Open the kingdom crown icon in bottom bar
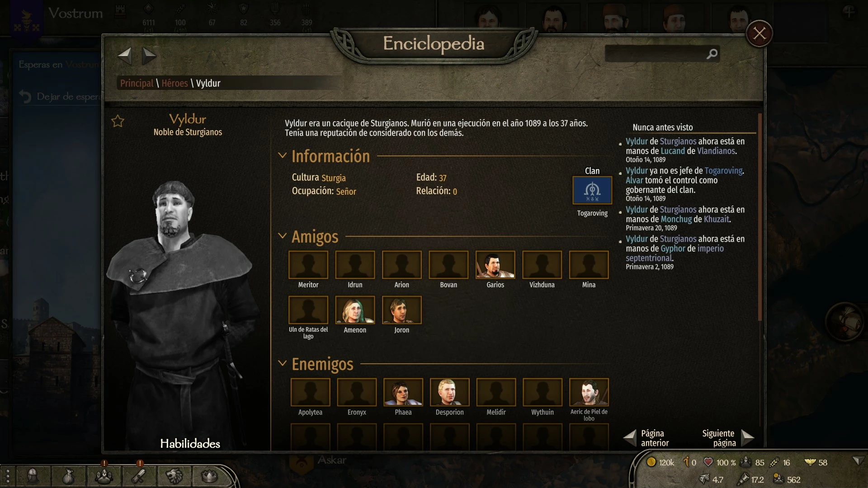The width and height of the screenshot is (868, 488). tap(209, 476)
